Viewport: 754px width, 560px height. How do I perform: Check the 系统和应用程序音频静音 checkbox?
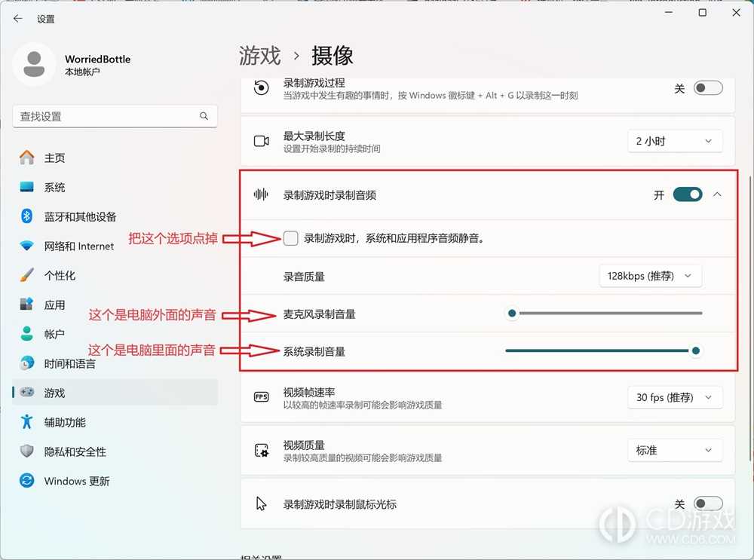tap(290, 237)
